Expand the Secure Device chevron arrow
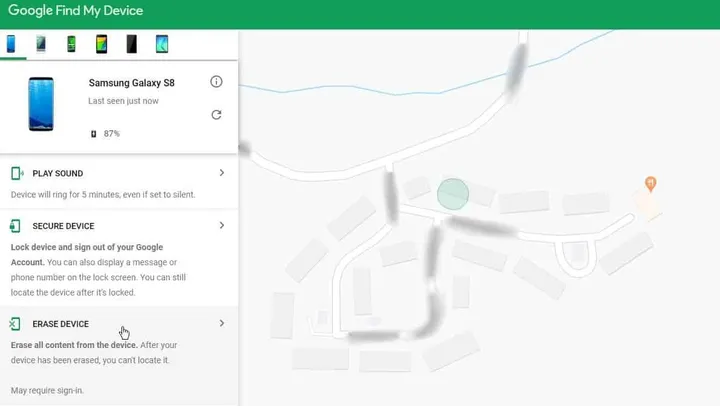 (222, 226)
